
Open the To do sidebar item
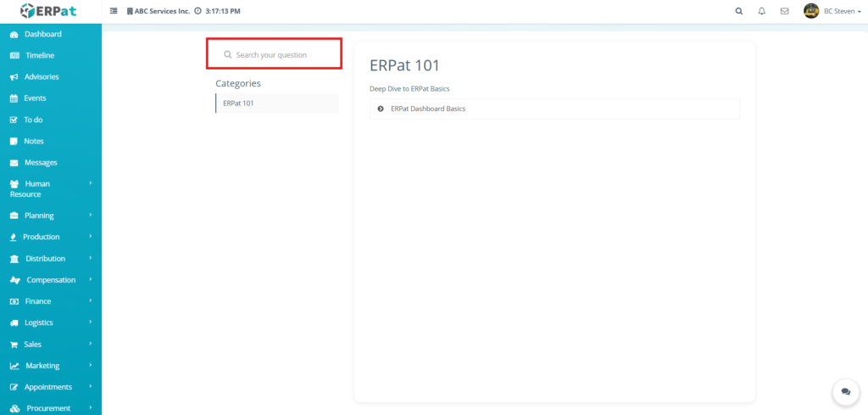[x=33, y=120]
